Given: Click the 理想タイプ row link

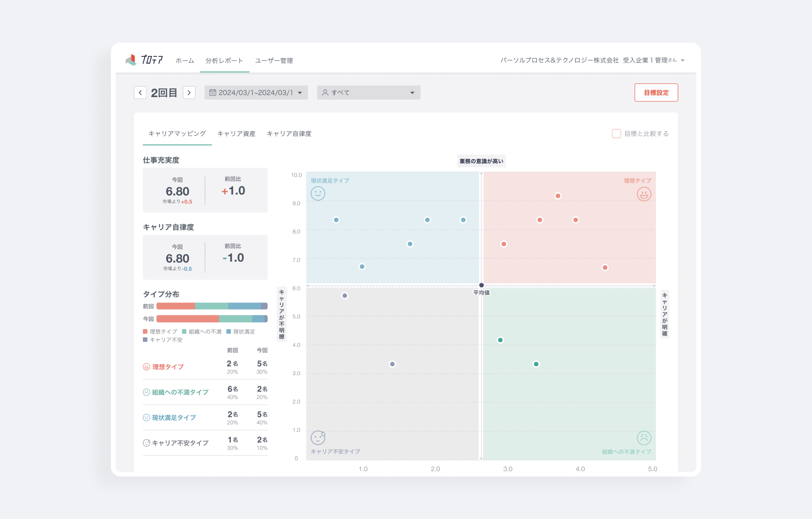Looking at the screenshot, I should point(168,367).
